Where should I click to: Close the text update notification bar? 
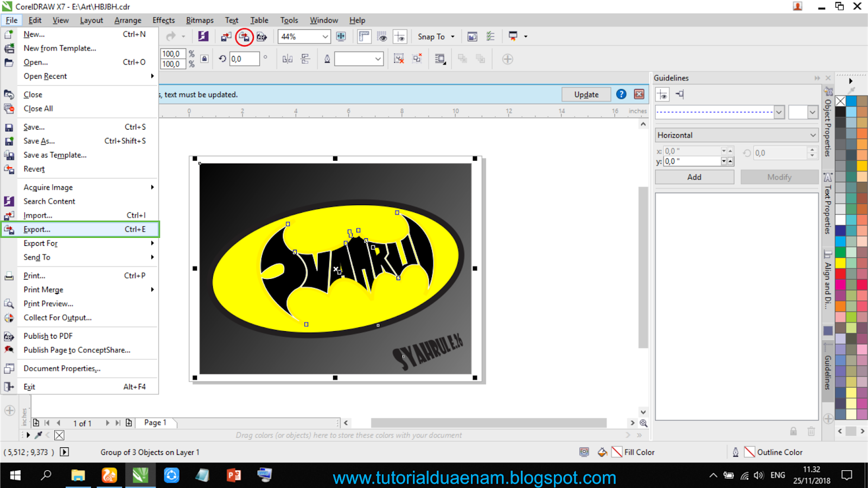pos(639,94)
